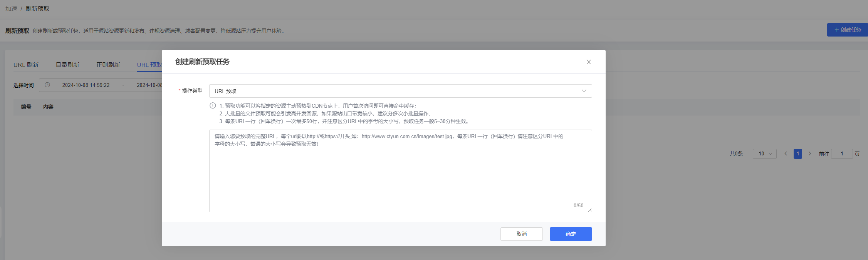This screenshot has height=260, width=868.
Task: Click the 选择时间 label
Action: pos(24,85)
